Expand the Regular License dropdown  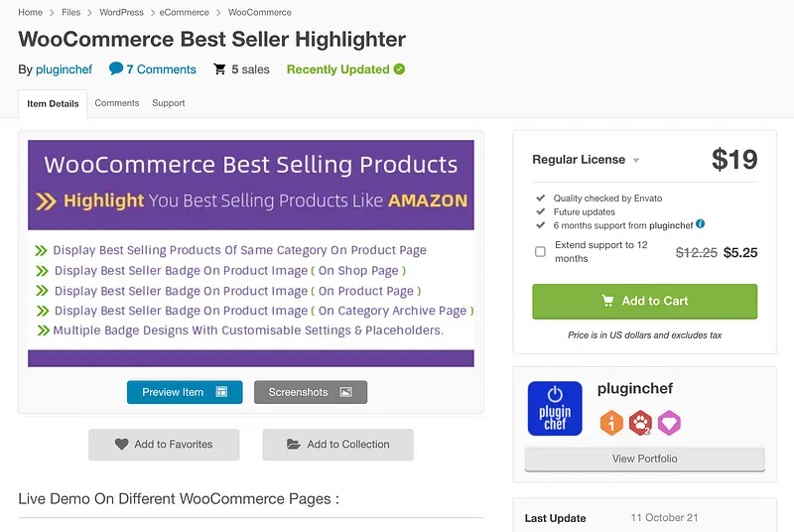point(636,161)
